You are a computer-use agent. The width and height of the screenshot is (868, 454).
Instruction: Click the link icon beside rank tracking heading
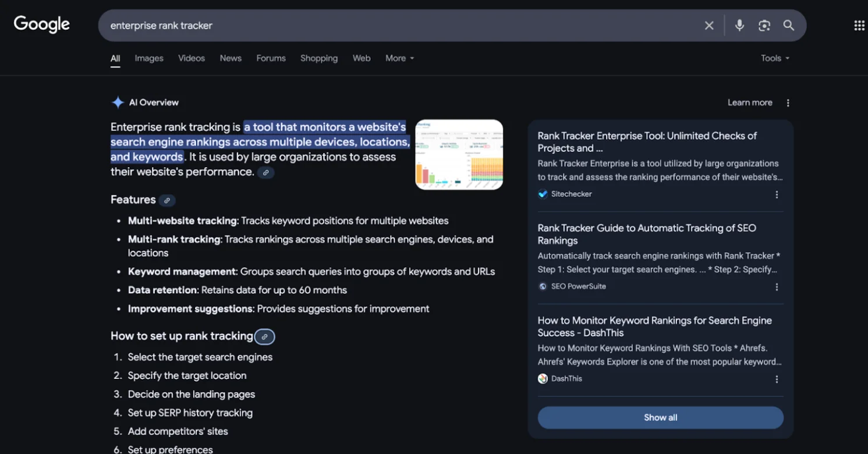[265, 336]
